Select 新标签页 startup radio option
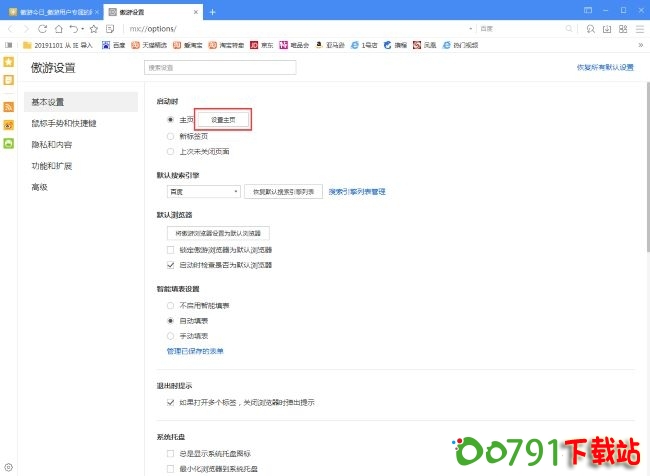 pyautogui.click(x=171, y=135)
